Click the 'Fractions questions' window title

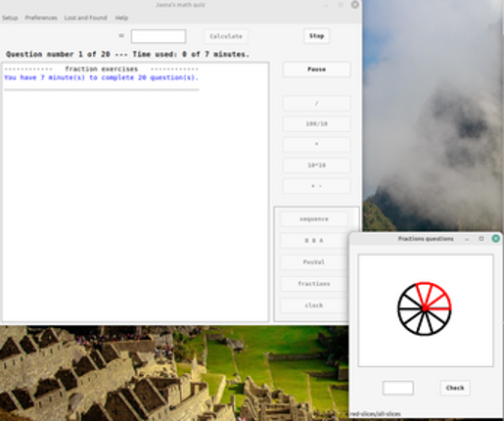[x=426, y=239]
